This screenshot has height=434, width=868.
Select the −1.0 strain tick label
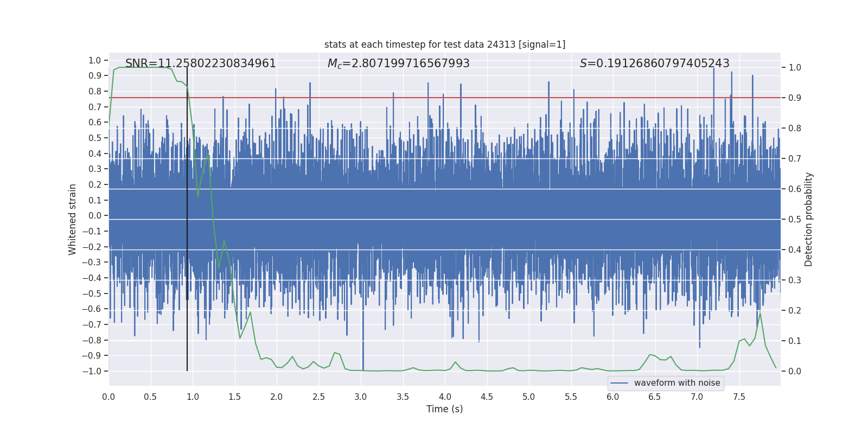92,371
